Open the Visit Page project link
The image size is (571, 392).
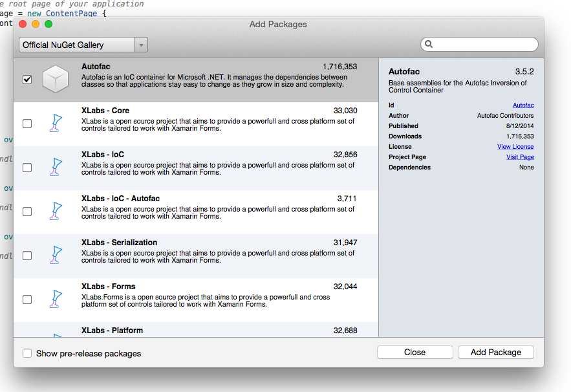(x=520, y=157)
